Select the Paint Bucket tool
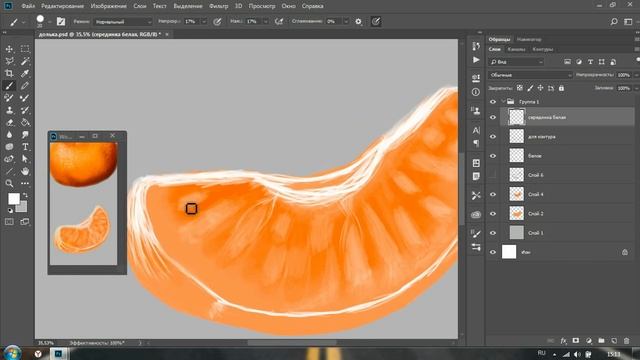This screenshot has width=640, height=360. pos(25,122)
